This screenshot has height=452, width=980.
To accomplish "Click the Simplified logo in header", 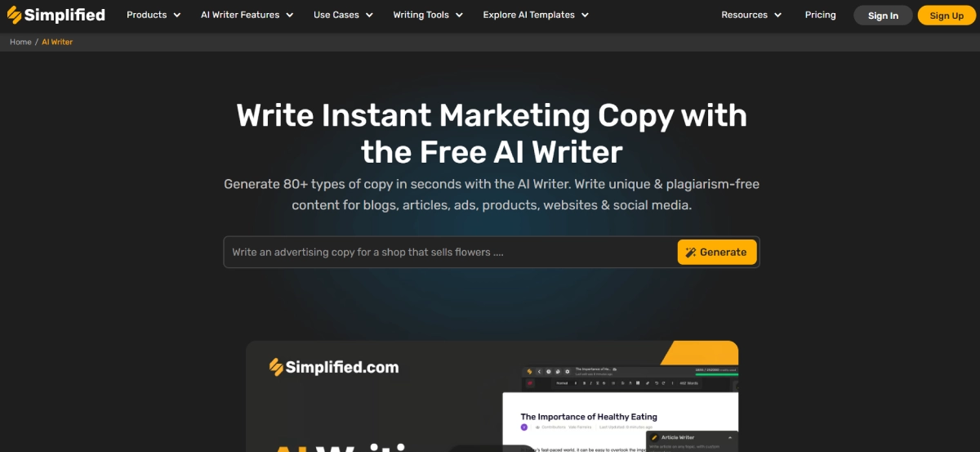I will click(x=56, y=15).
